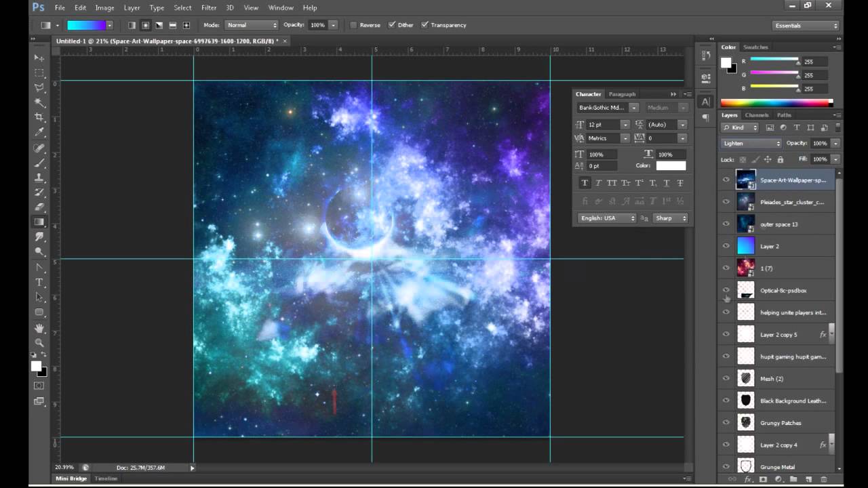Select the Move tool

(39, 58)
